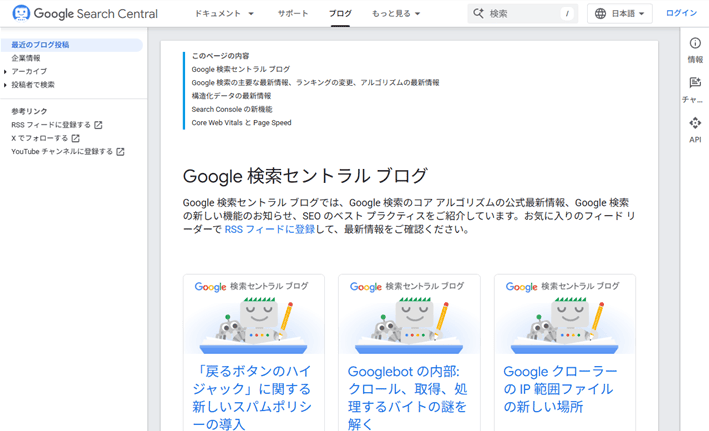This screenshot has height=431, width=709.
Task: Open 企業情報 in sidebar
Action: tap(26, 58)
